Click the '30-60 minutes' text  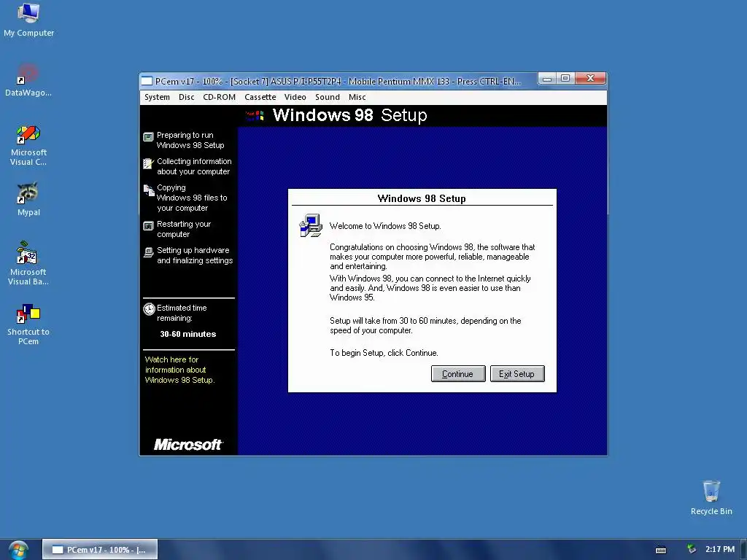point(187,334)
